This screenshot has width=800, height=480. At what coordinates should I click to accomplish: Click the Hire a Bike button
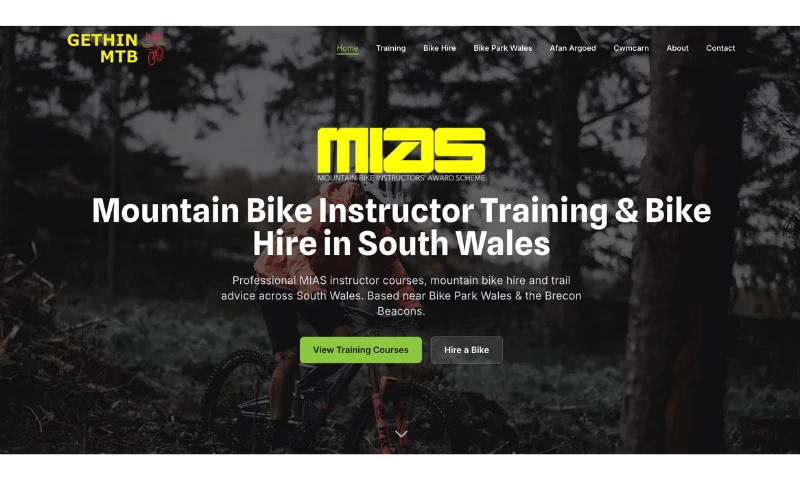466,350
